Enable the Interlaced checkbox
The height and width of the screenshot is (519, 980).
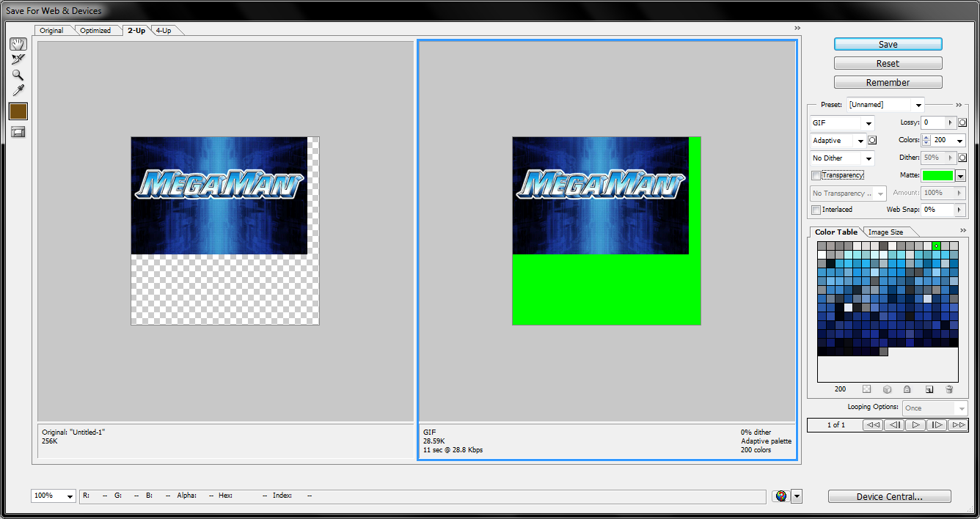[x=816, y=210]
